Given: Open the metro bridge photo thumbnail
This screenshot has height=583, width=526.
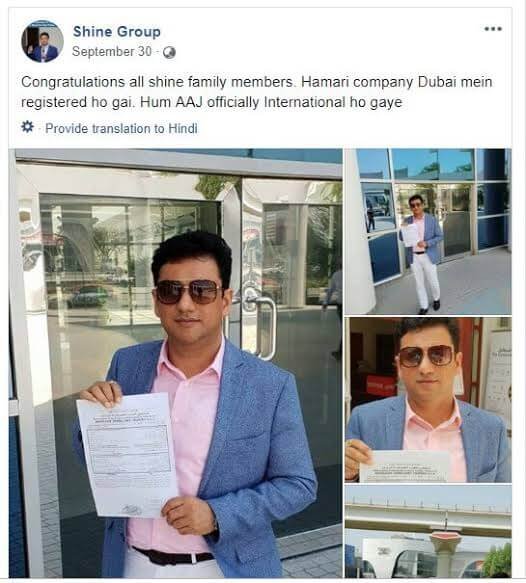Looking at the screenshot, I should coord(428,531).
